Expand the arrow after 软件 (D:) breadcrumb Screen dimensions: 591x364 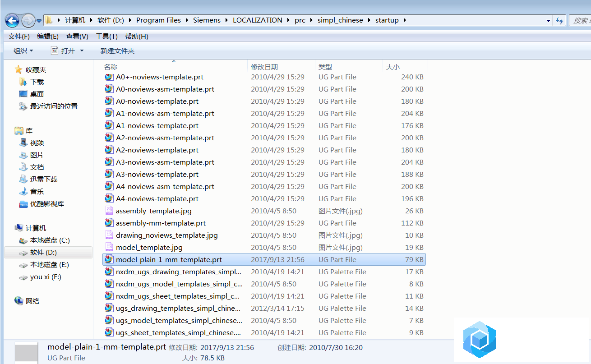(130, 20)
